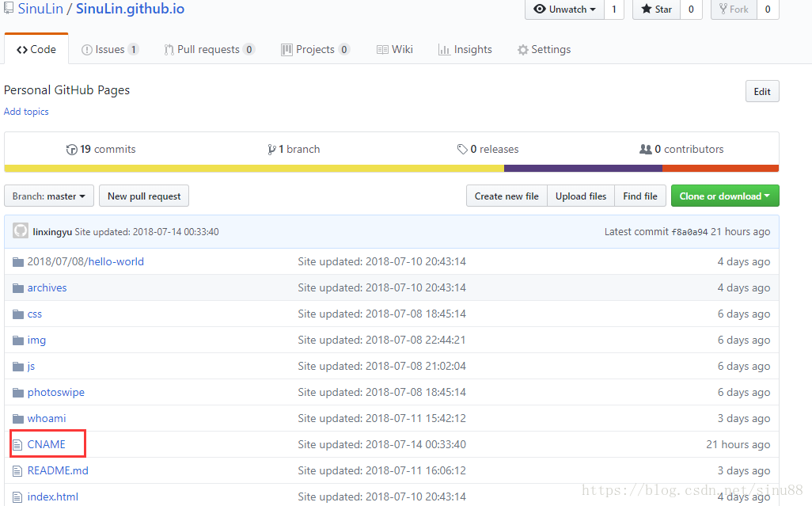Click the folder icon beside 2018/07/08/hello-world
Viewport: 812px width, 506px height.
[x=18, y=262]
